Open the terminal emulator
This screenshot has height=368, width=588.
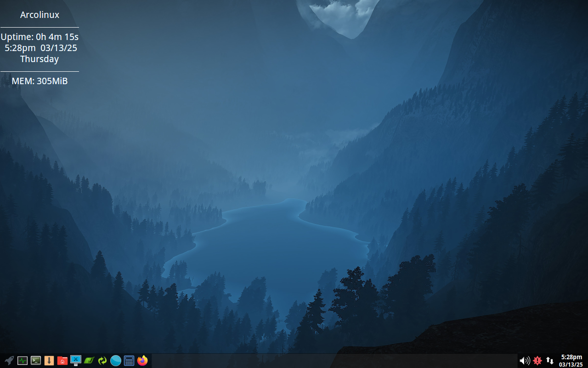pyautogui.click(x=35, y=361)
